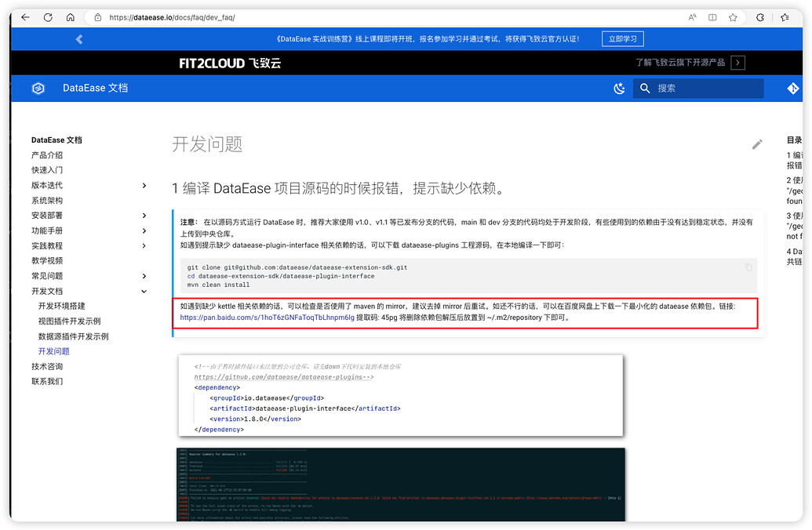This screenshot has height=530, width=812.
Task: Toggle reading mode in the address bar
Action: pos(714,16)
